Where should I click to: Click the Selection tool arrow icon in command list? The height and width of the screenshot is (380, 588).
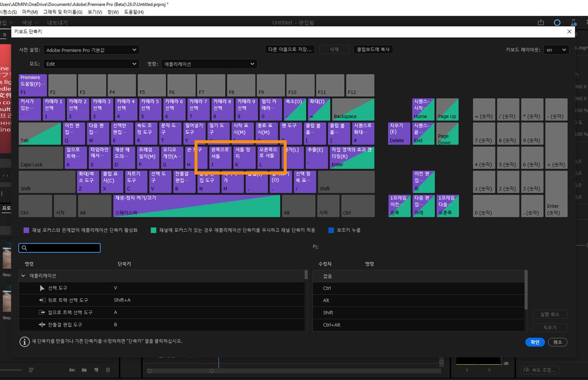point(42,288)
